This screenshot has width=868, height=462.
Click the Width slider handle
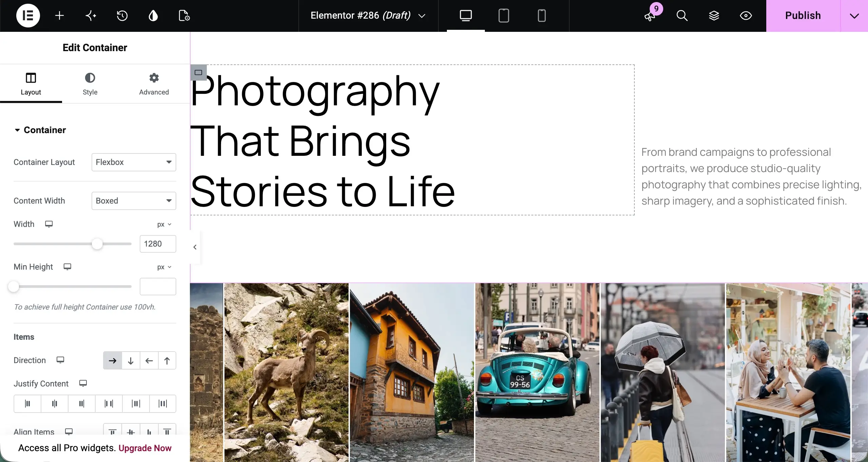pos(97,244)
